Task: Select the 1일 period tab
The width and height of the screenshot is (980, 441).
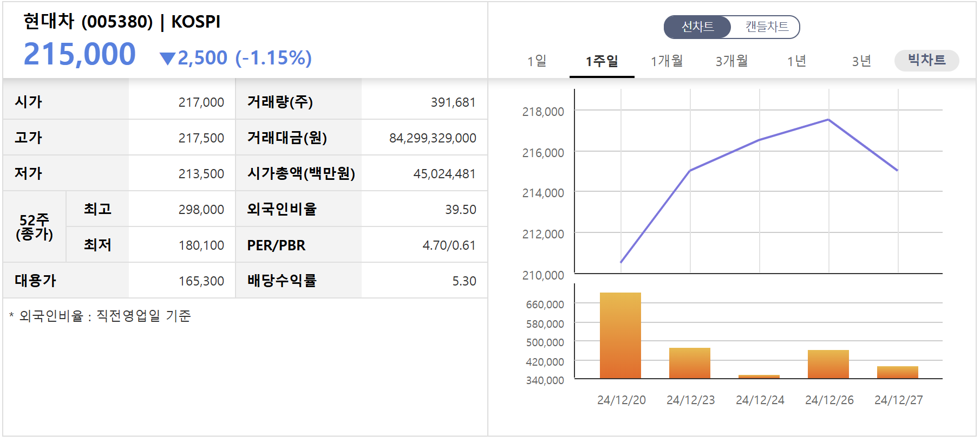Action: [x=537, y=61]
